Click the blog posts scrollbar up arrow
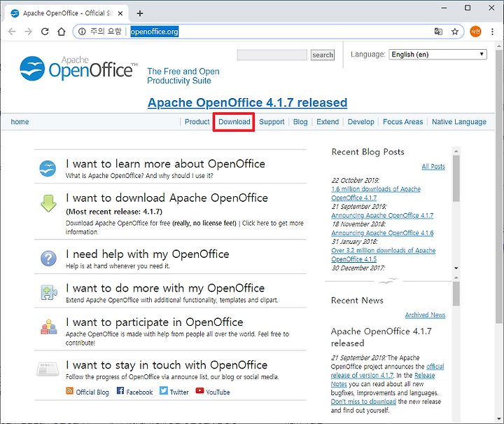This screenshot has width=504, height=424. pyautogui.click(x=456, y=151)
